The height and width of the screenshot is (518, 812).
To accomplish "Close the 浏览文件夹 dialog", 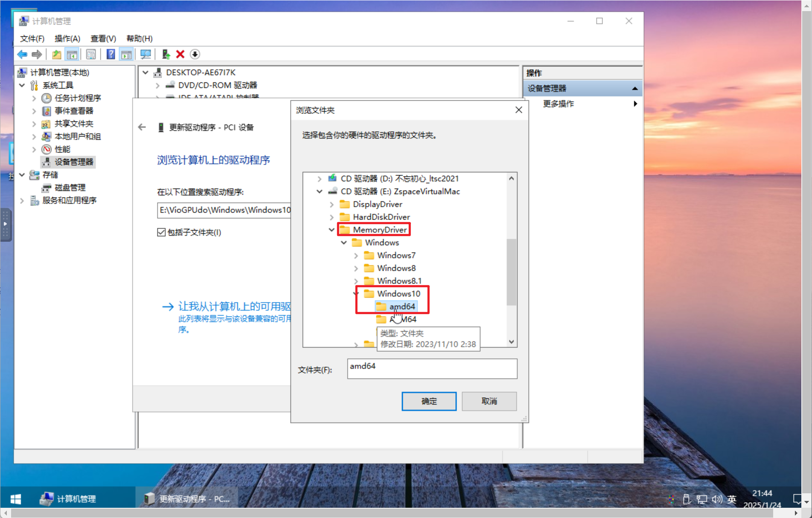I will (518, 110).
